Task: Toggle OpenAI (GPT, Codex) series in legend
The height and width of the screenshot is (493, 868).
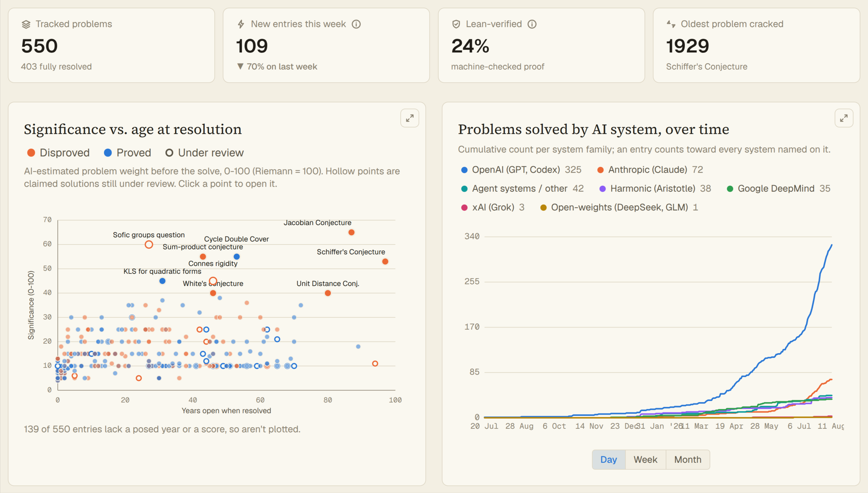Action: (521, 170)
